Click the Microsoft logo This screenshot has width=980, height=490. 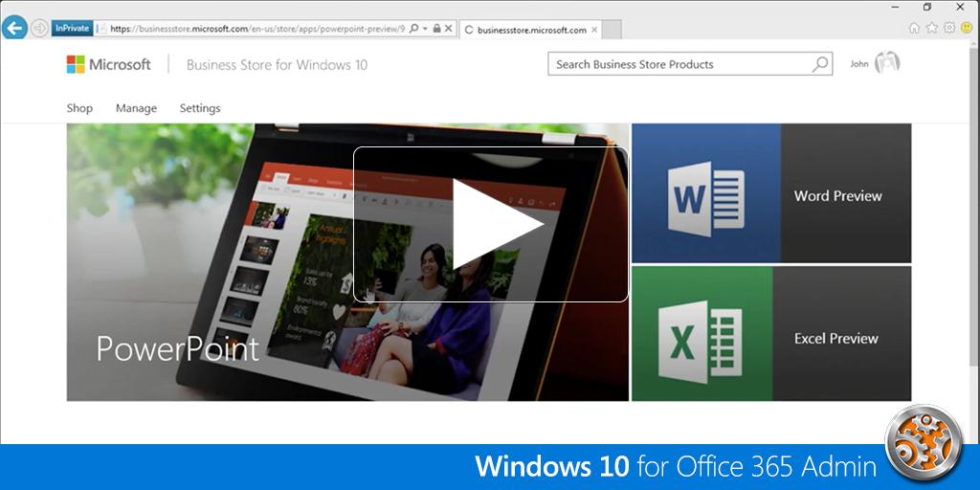tap(109, 64)
